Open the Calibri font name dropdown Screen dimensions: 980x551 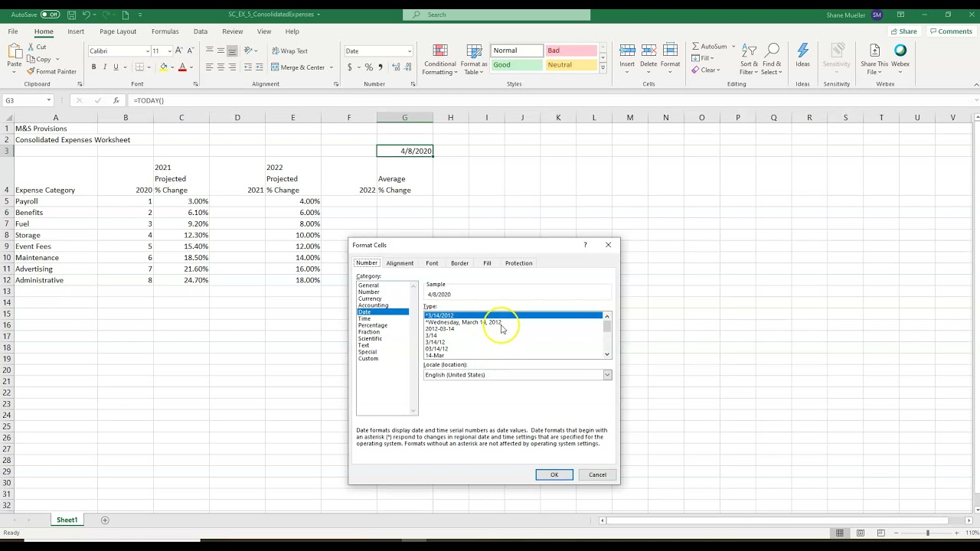148,51
